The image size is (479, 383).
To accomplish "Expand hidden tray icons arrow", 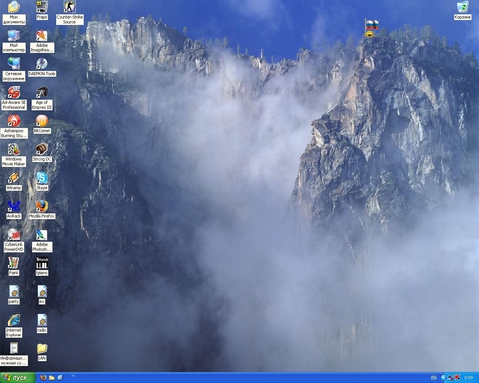I will tap(444, 378).
